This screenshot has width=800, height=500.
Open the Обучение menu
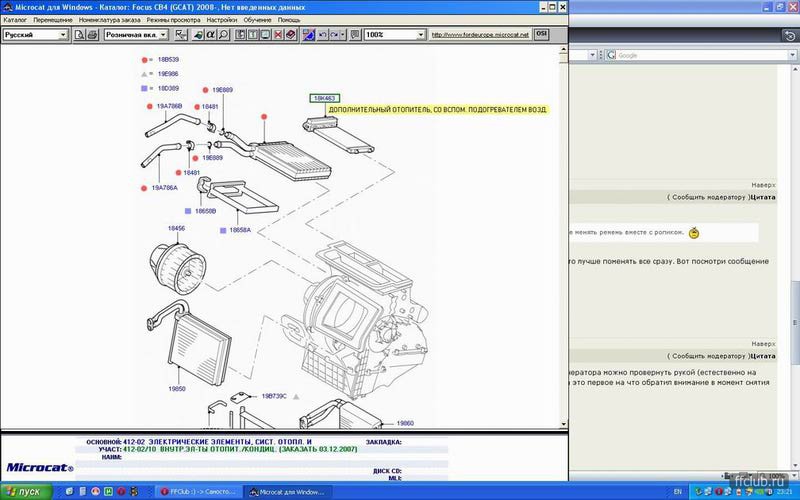click(257, 20)
